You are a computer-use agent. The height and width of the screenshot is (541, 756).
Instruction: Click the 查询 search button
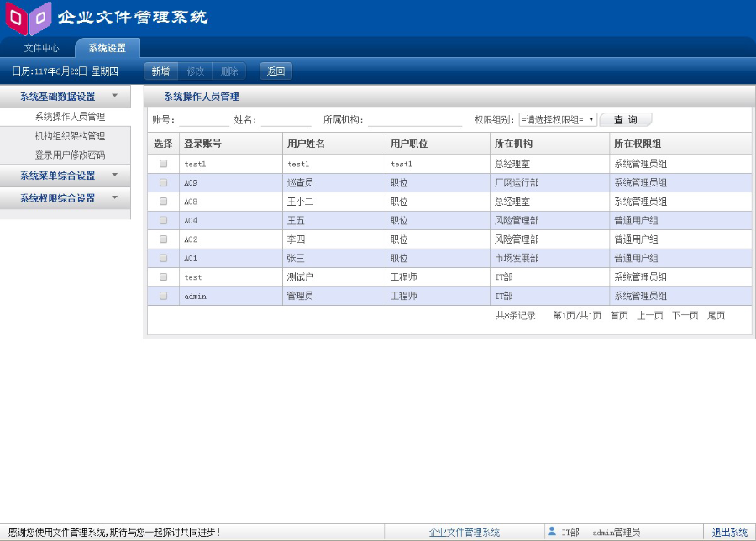click(625, 118)
